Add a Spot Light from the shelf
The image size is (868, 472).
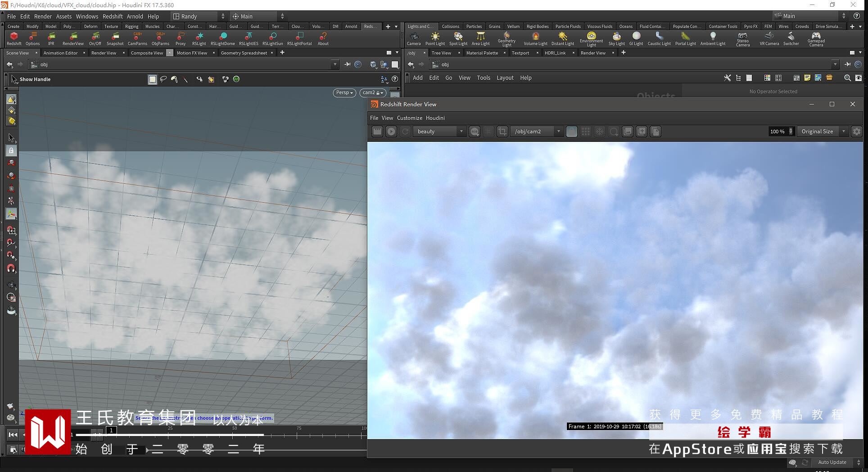tap(458, 39)
